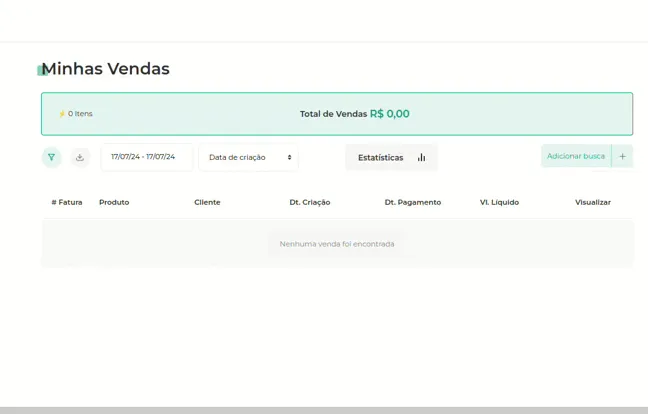Click the Dt. Criação column header
648x414 pixels.
[310, 202]
